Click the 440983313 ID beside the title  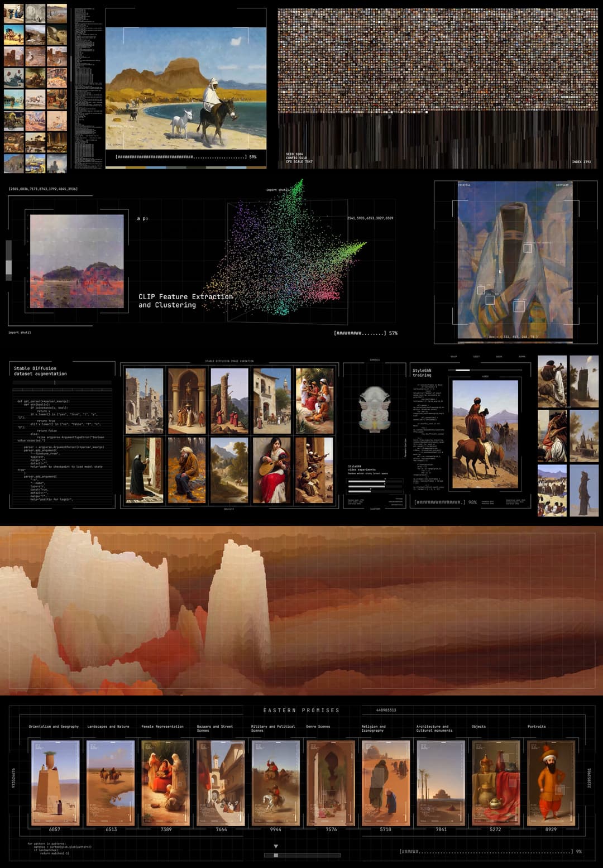[386, 711]
